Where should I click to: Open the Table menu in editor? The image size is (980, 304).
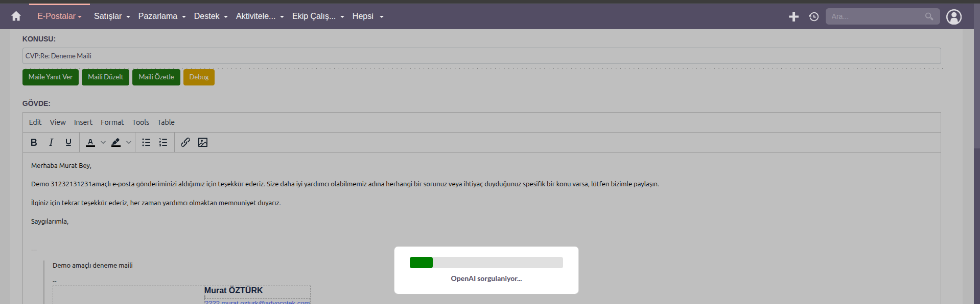pos(166,122)
